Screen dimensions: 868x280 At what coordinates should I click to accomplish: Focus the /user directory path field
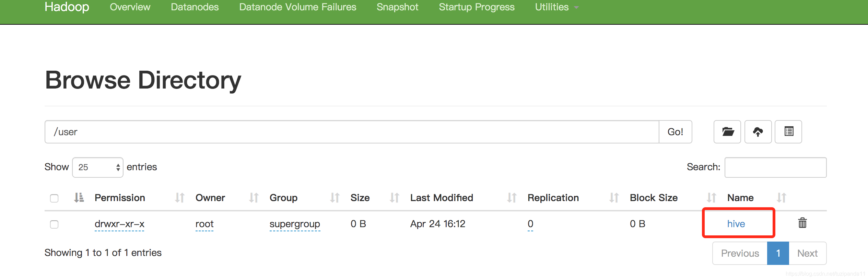click(x=352, y=132)
